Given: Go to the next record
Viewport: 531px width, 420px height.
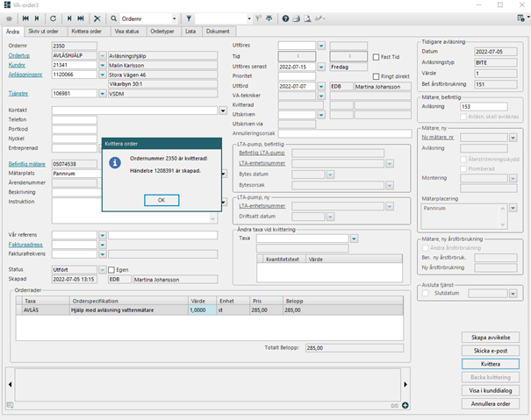Looking at the screenshot, I should [69, 18].
